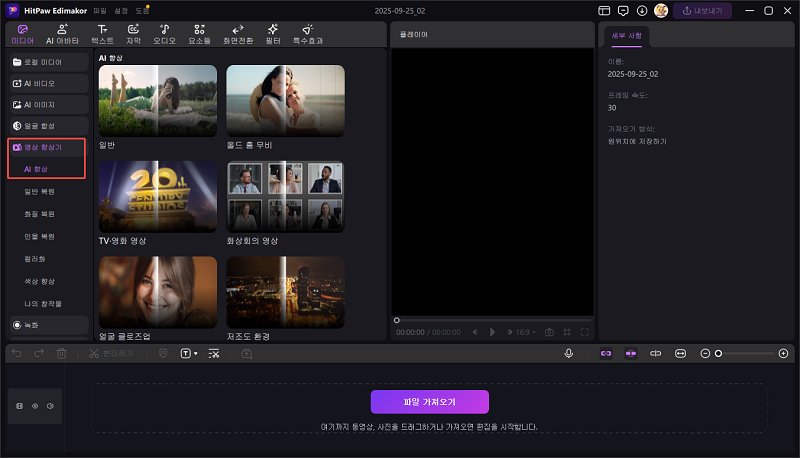Mute the track with speaker icon

click(x=49, y=406)
